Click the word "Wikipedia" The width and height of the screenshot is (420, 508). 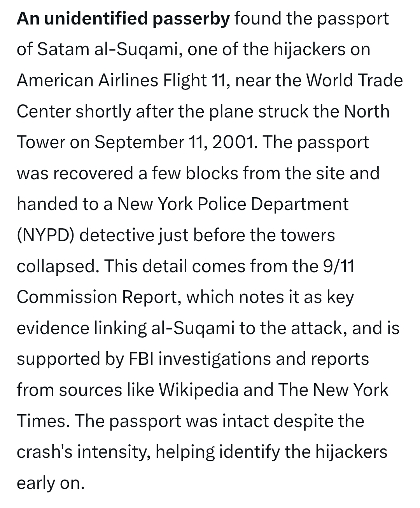click(x=199, y=390)
